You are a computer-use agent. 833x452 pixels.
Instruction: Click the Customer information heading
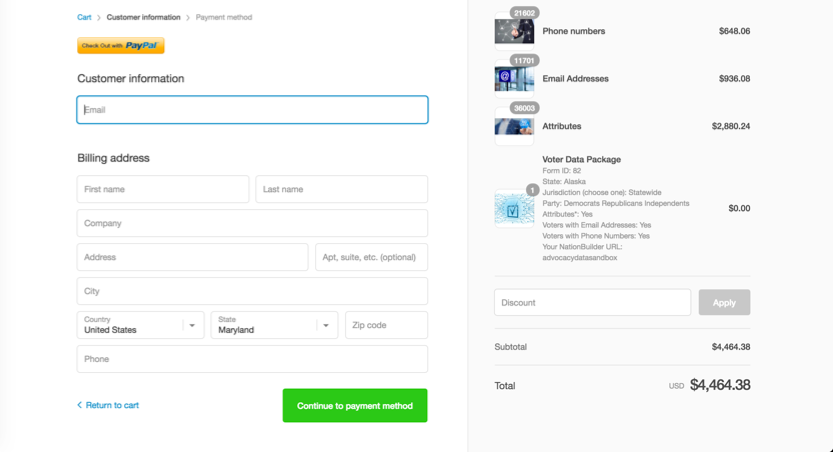131,79
